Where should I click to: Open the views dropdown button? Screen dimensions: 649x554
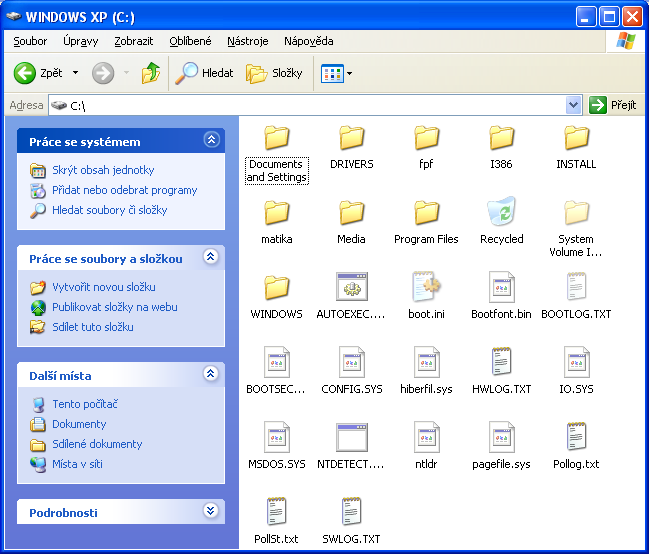[337, 74]
